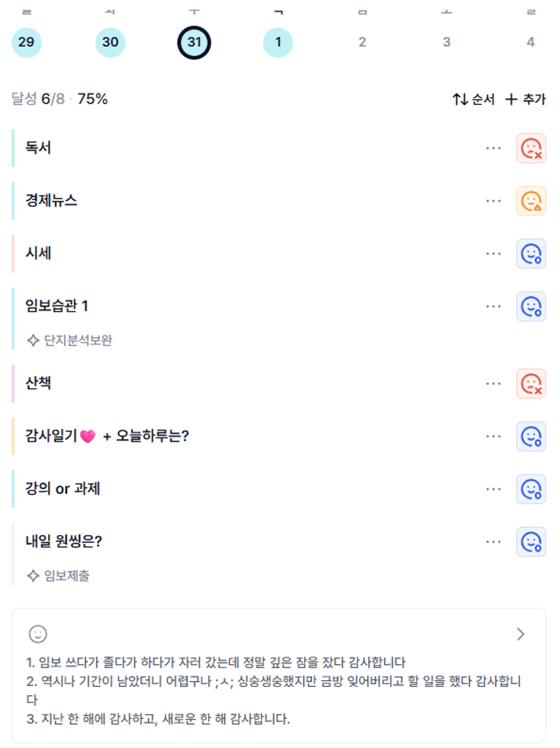Toggle completion status for 임보습관 1

click(x=531, y=306)
